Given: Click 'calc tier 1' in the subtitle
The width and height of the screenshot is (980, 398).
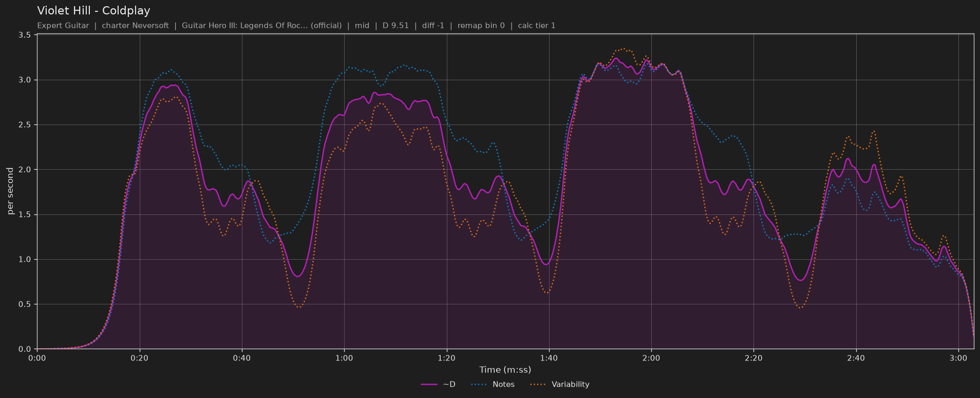Looking at the screenshot, I should point(537,26).
